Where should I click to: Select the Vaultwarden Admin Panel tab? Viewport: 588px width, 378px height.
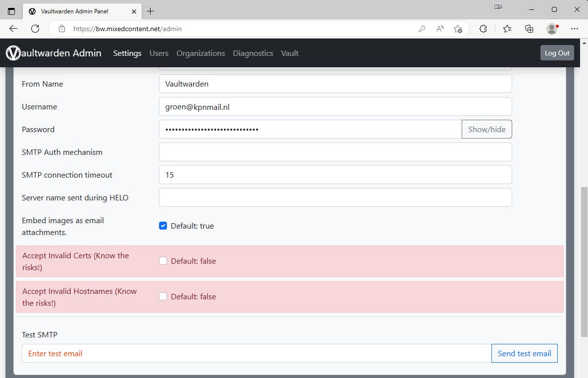pyautogui.click(x=82, y=11)
